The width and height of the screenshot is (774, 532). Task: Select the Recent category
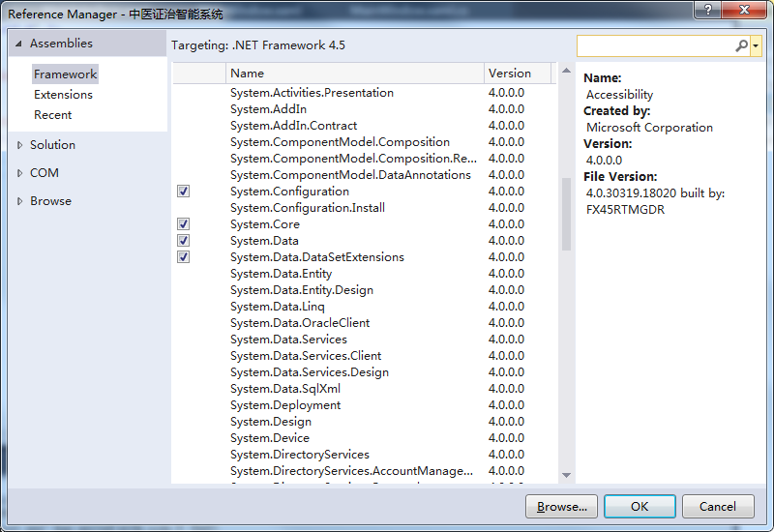53,114
